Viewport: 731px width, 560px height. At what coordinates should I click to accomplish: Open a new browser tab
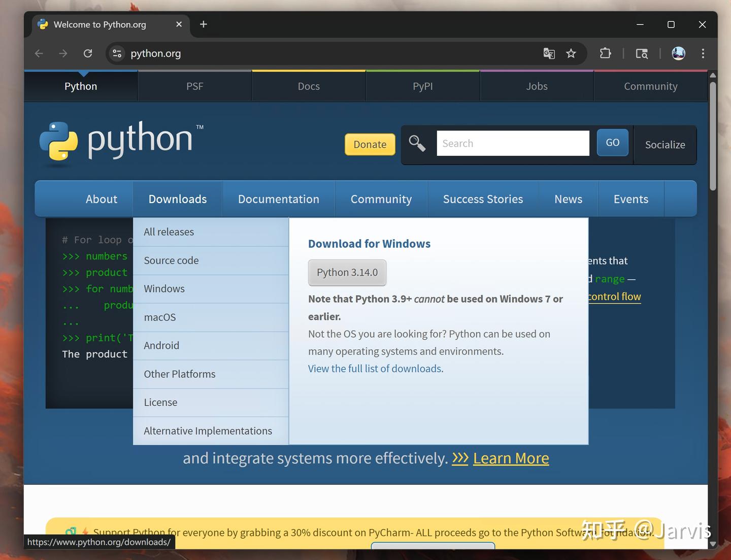204,24
